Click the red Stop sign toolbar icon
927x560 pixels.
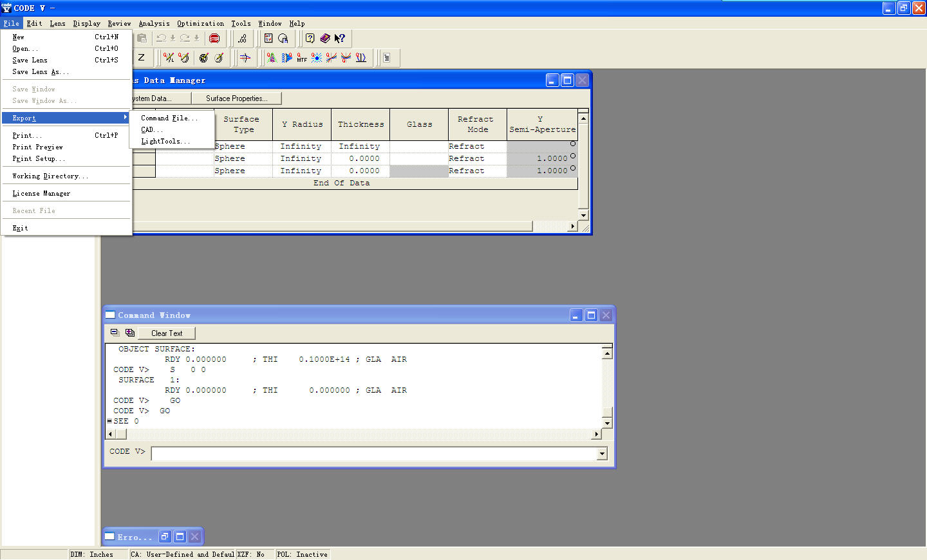coord(214,39)
